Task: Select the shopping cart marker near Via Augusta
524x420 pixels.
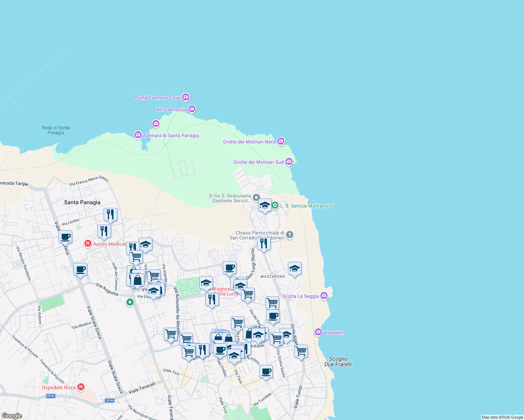Action: [x=136, y=257]
